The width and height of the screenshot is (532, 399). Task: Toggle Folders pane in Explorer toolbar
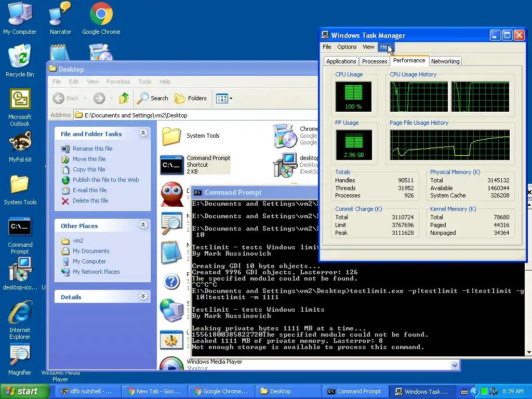pos(191,98)
